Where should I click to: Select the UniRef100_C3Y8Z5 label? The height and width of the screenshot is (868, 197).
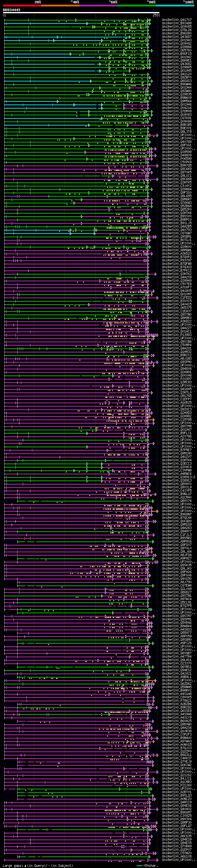tap(177, 816)
